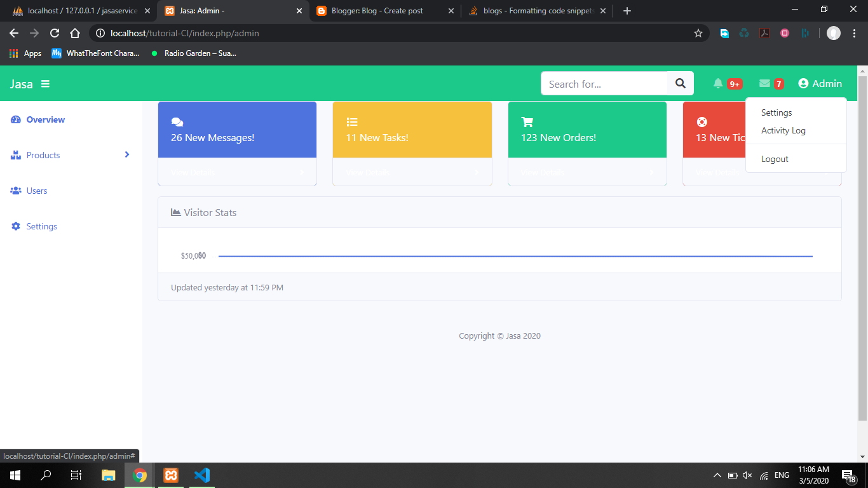Click the 7 messages badge
The height and width of the screenshot is (488, 868).
(x=778, y=84)
